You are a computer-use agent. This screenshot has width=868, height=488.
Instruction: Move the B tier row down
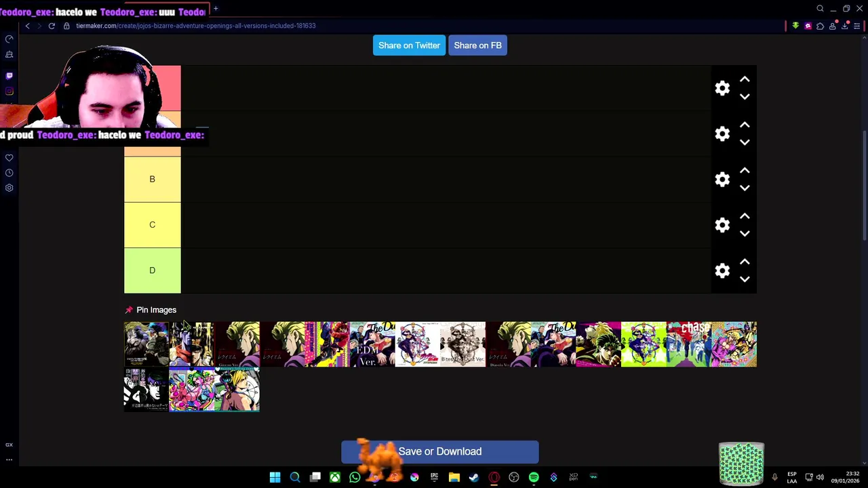(745, 188)
